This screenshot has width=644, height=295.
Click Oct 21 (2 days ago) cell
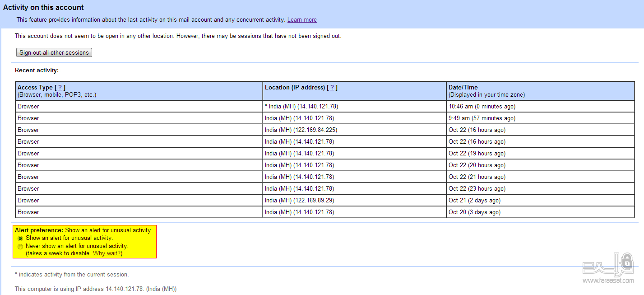pyautogui.click(x=540, y=201)
